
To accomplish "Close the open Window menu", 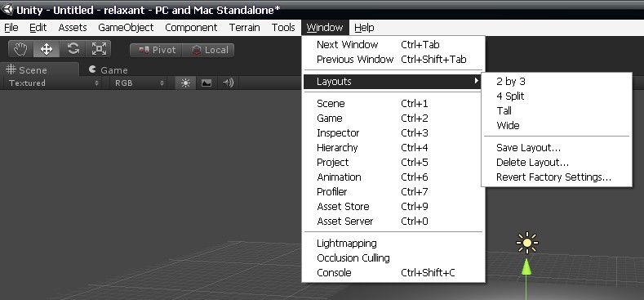I will click(x=325, y=28).
